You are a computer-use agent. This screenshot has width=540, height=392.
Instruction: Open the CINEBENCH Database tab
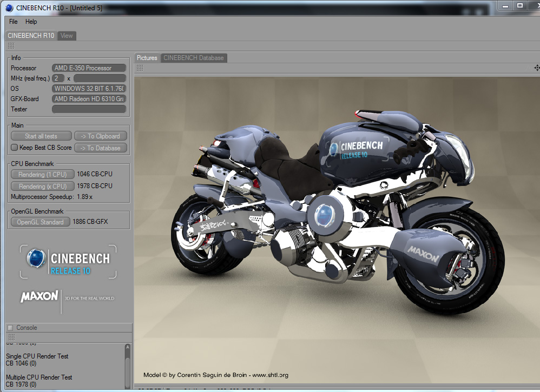[x=194, y=58]
